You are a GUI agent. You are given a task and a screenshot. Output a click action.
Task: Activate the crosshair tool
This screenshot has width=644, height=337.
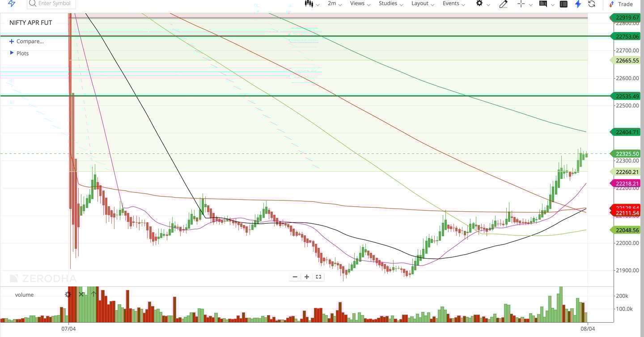[x=521, y=4]
